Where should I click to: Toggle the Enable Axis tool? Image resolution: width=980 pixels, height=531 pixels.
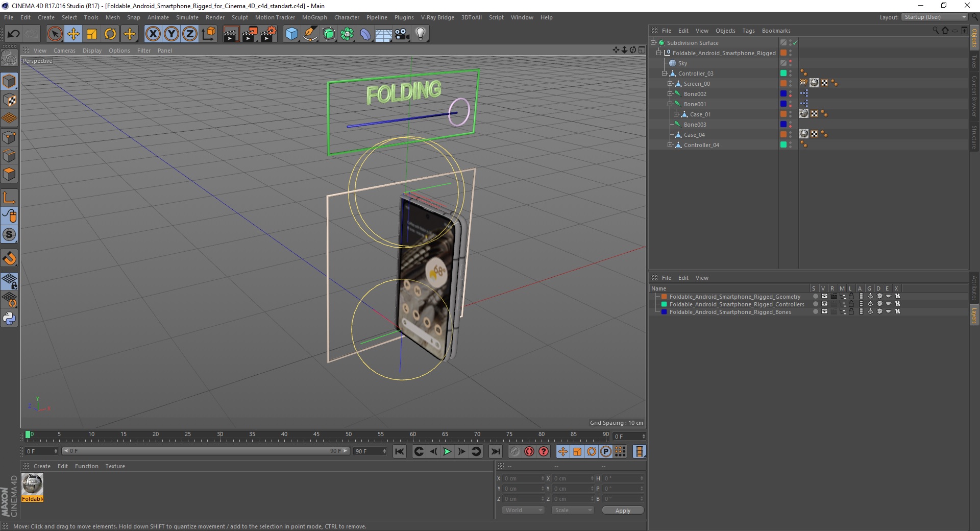click(x=9, y=198)
